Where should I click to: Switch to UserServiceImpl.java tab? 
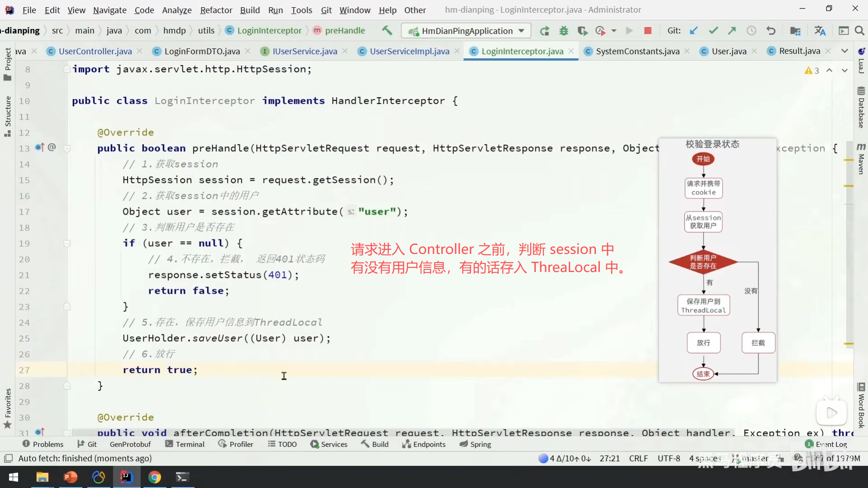coord(409,51)
